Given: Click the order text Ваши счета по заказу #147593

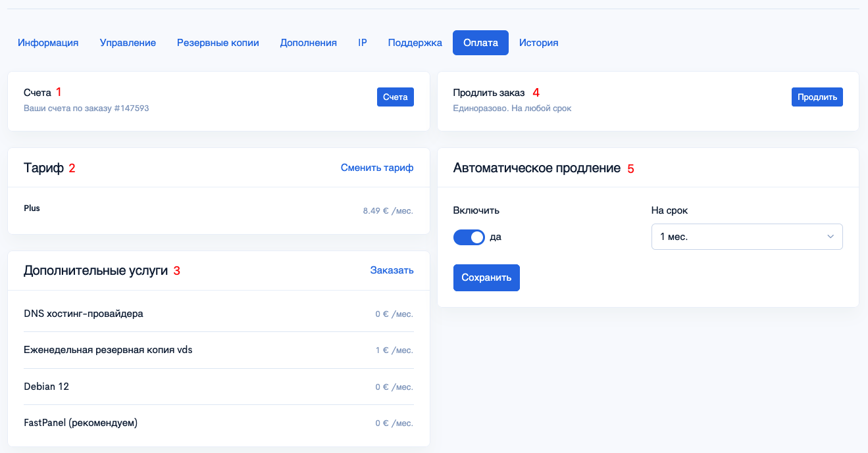Looking at the screenshot, I should point(86,108).
